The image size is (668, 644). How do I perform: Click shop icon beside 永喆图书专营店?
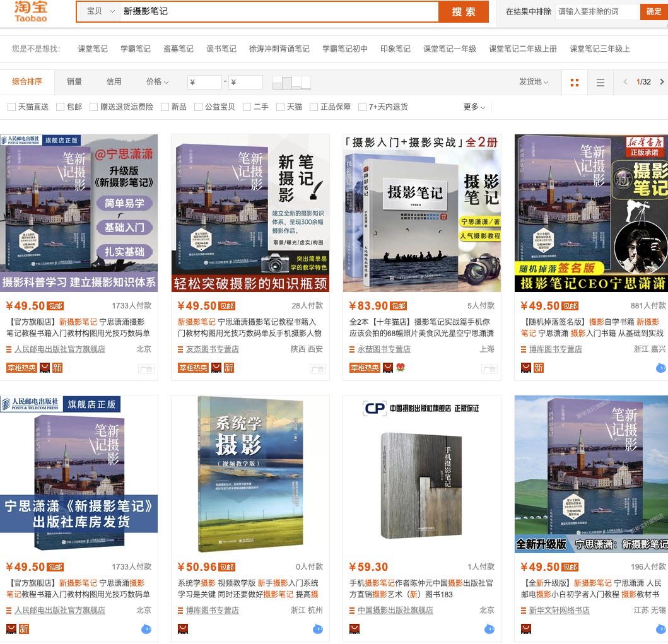click(x=352, y=349)
